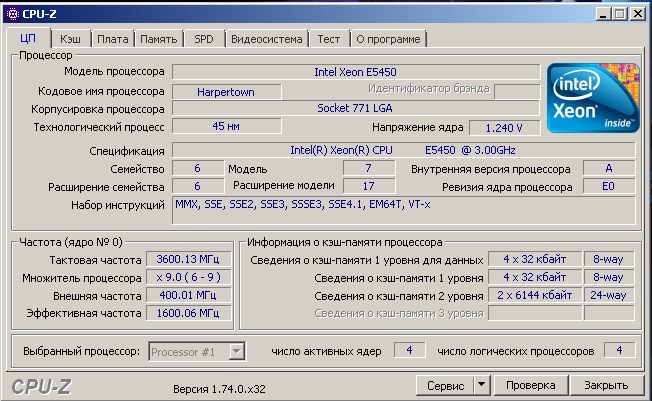Click the Расширение семейства value 6
The width and height of the screenshot is (652, 401).
pyautogui.click(x=198, y=186)
